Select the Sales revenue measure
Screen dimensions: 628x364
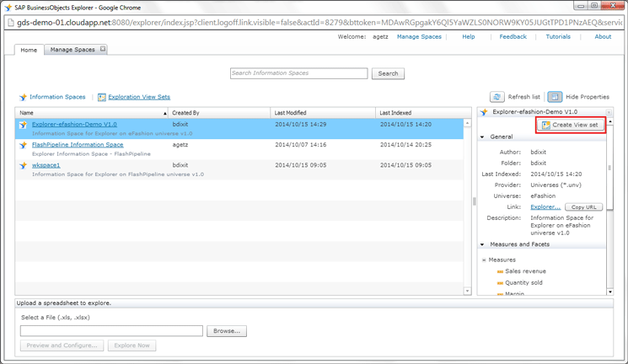(525, 271)
